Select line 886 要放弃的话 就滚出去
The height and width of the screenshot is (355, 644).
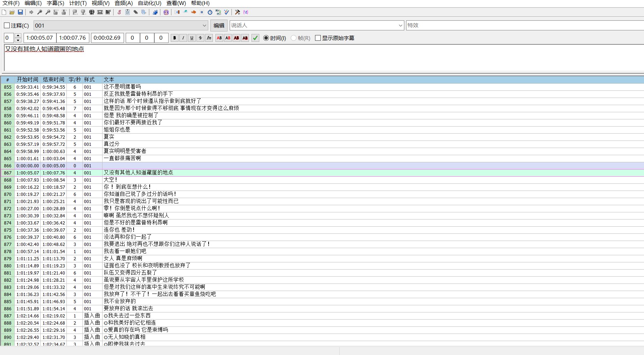click(x=322, y=309)
